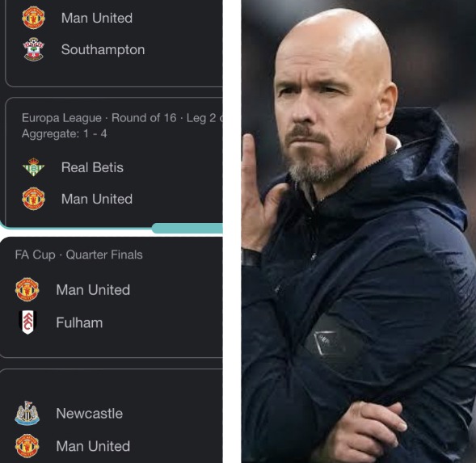Click Man United crest below Newcastle
Screen dimensions: 476x463
pos(27,446)
